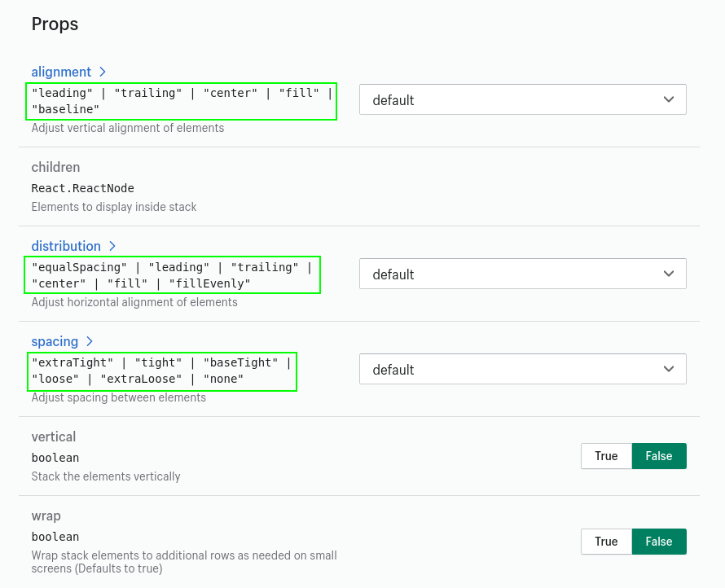
Task: Open the distribution prop documentation link
Action: (66, 246)
